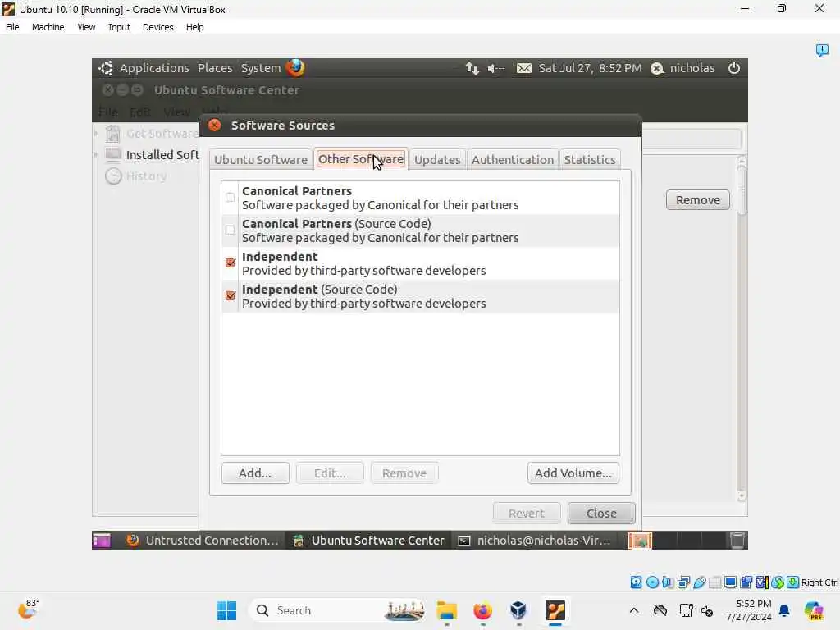This screenshot has width=840, height=630.
Task: Open the mail envelope messaging menu
Action: coord(524,68)
